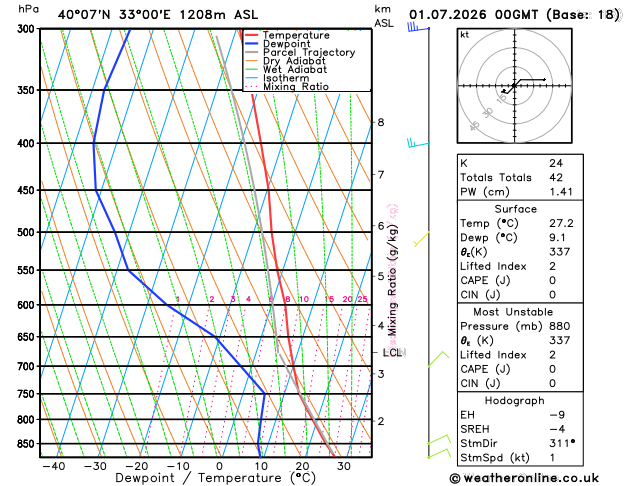Screen dimensions: 629x486
Task: Click the hodograph wind trace plot
Action: (523, 86)
